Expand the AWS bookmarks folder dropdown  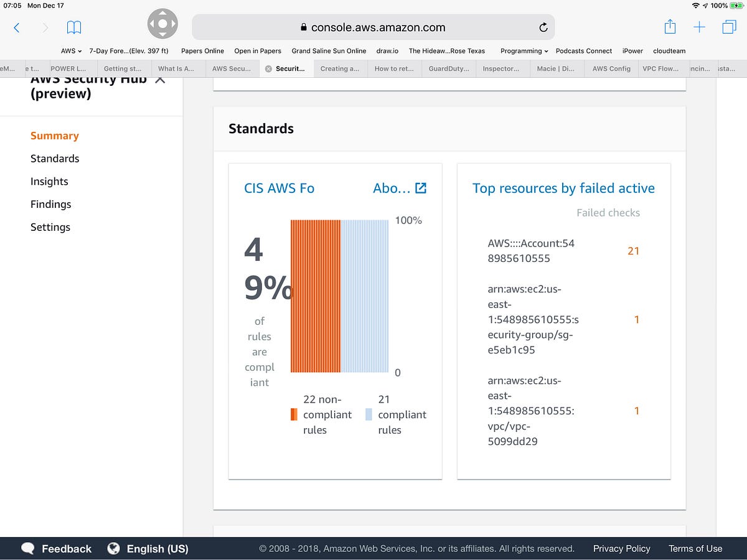click(x=70, y=51)
